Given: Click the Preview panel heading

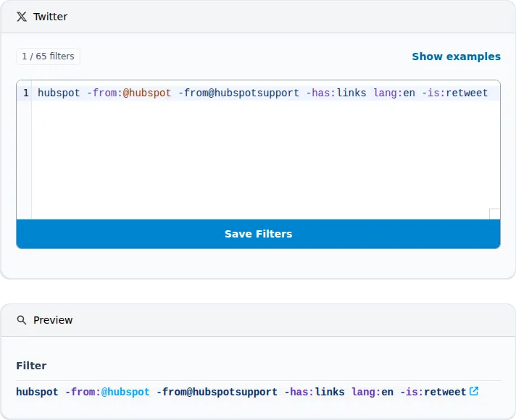Looking at the screenshot, I should (53, 320).
